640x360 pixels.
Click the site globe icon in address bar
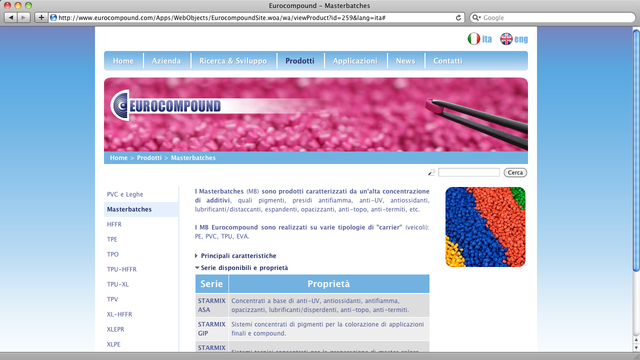click(53, 18)
